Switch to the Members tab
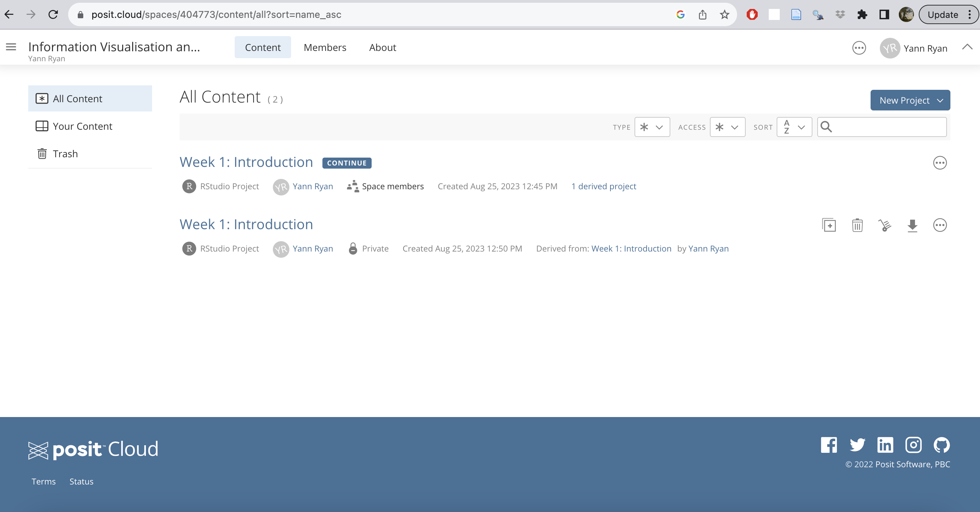This screenshot has width=980, height=512. tap(325, 47)
